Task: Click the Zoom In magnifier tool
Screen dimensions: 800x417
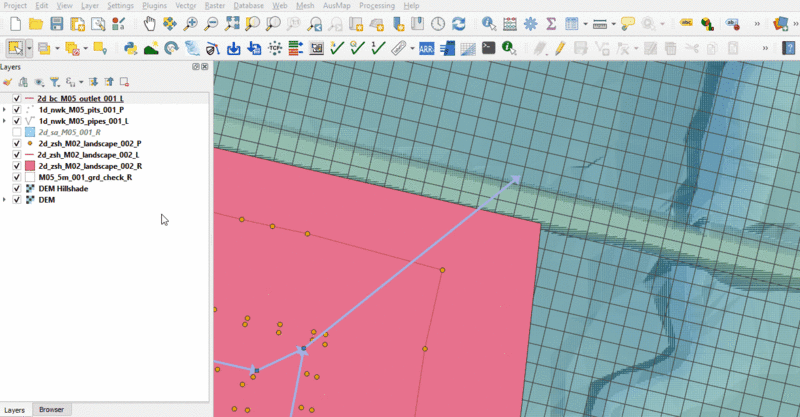Action: point(190,23)
